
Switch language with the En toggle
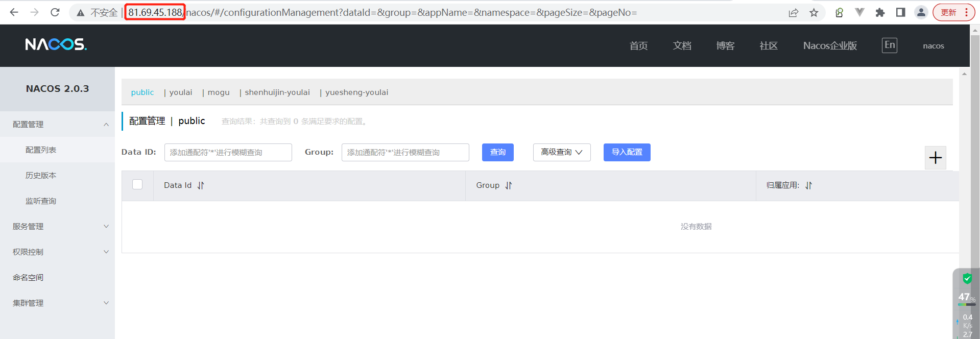pyautogui.click(x=889, y=45)
